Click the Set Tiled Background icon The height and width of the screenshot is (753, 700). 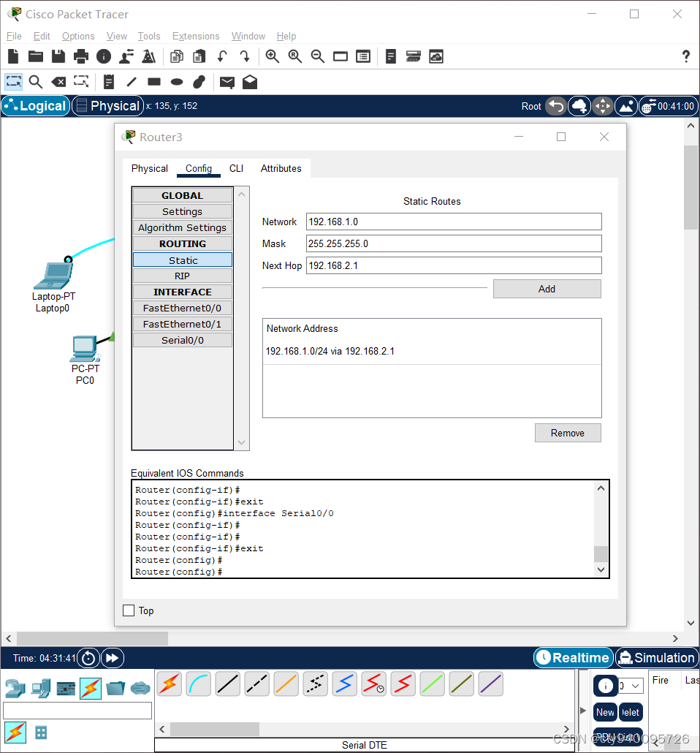coord(626,106)
